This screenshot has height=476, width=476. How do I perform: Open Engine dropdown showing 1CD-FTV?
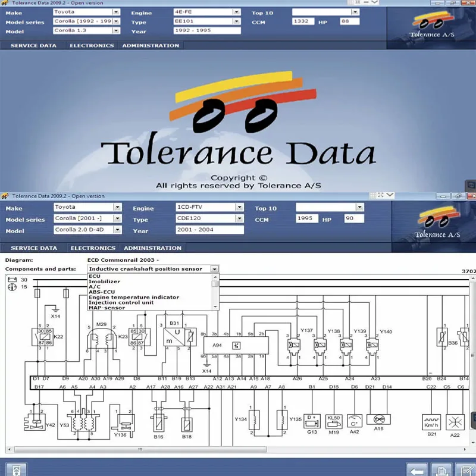coord(240,207)
